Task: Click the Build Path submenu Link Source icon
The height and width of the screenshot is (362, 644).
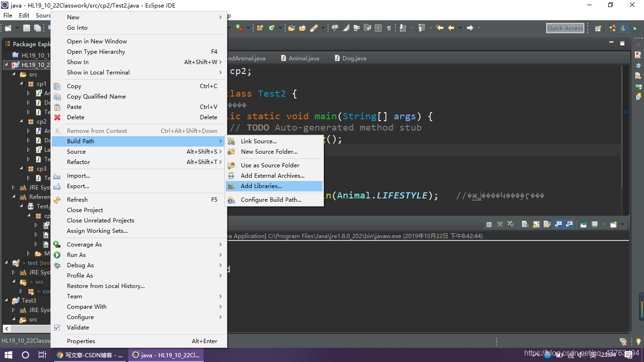Action: pyautogui.click(x=231, y=141)
